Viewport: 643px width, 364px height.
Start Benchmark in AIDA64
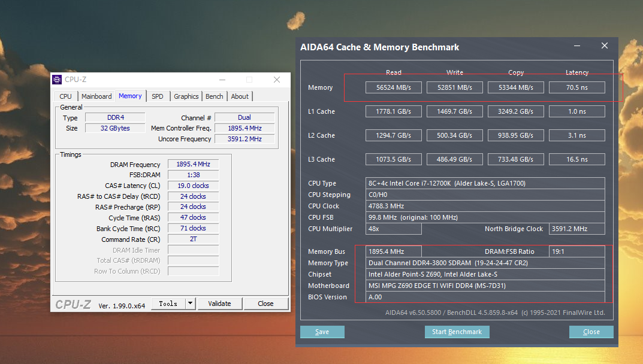click(457, 332)
